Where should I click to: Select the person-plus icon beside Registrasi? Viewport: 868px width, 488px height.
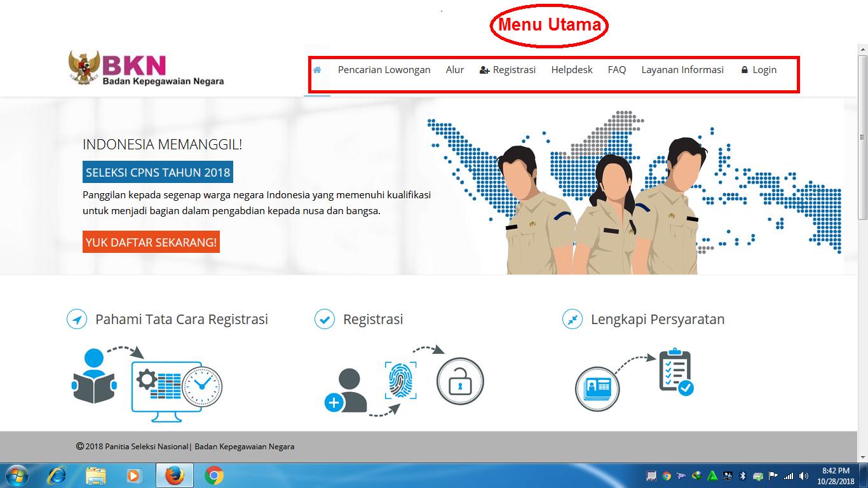click(x=484, y=70)
